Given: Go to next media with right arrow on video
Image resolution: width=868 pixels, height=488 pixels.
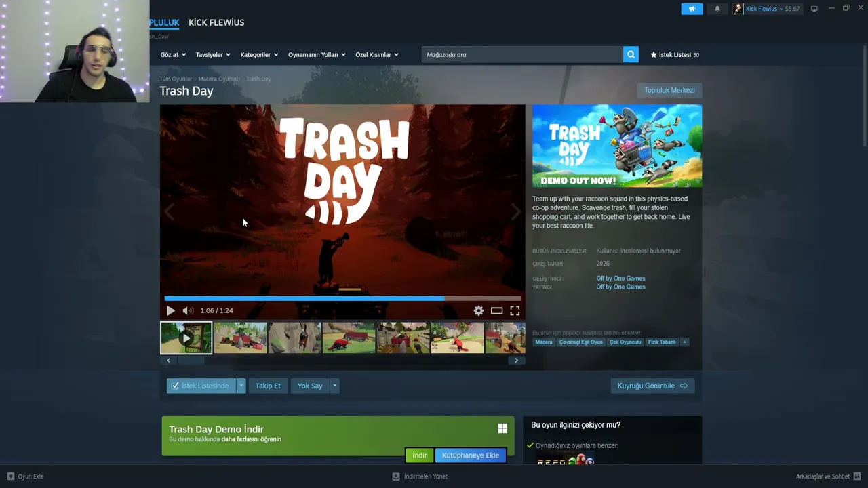Looking at the screenshot, I should (x=516, y=212).
